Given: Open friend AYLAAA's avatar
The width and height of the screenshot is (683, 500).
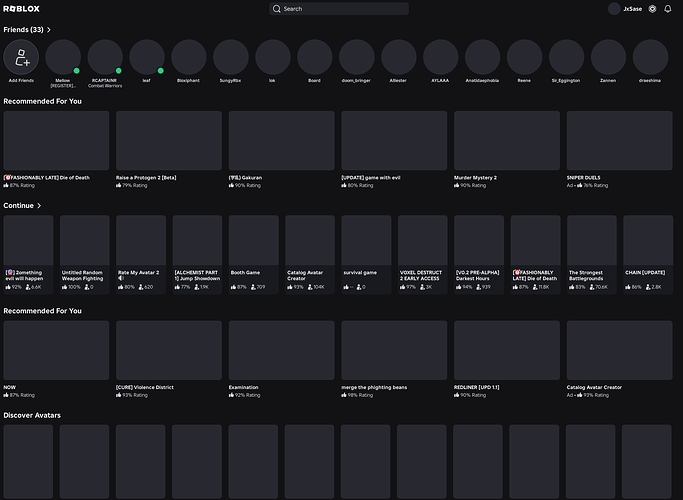Looking at the screenshot, I should point(440,57).
